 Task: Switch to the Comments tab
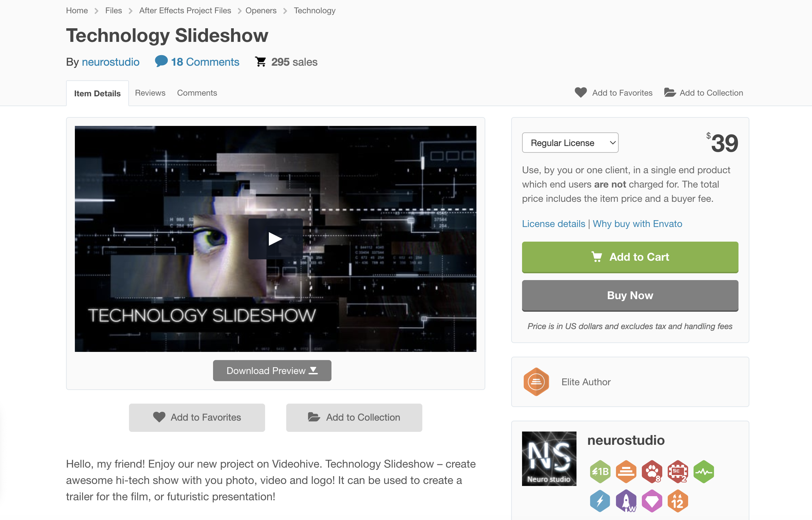(x=197, y=93)
